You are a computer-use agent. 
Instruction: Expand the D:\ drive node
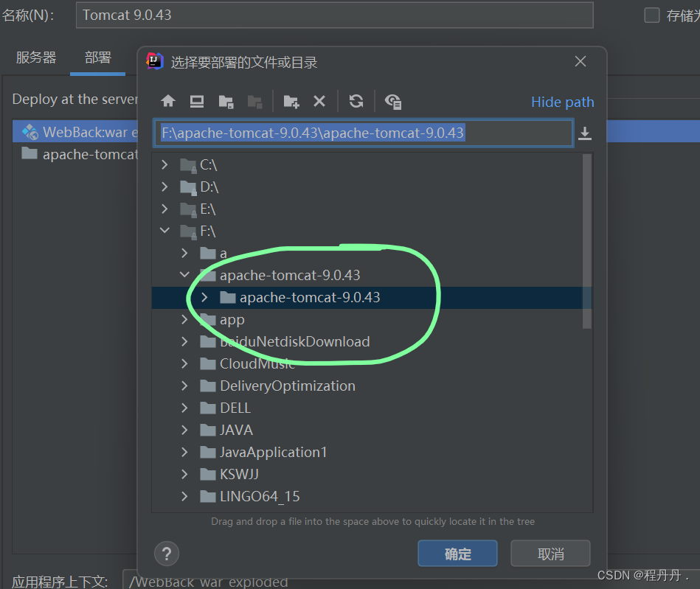164,187
